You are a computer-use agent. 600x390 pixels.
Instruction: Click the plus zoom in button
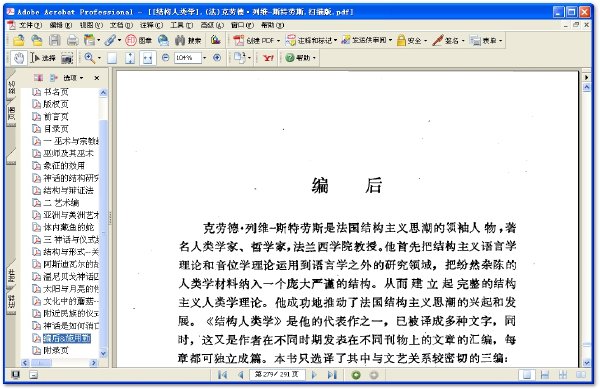[x=217, y=58]
